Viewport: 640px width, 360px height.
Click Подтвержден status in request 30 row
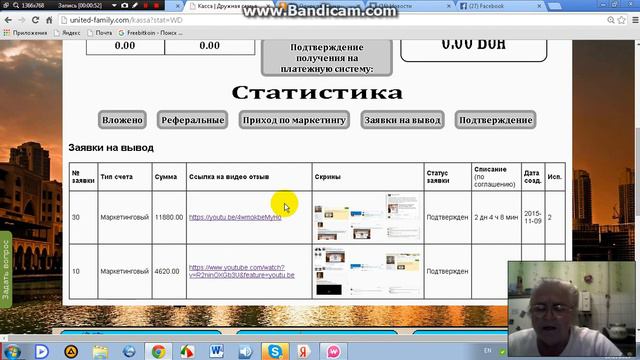[447, 218]
